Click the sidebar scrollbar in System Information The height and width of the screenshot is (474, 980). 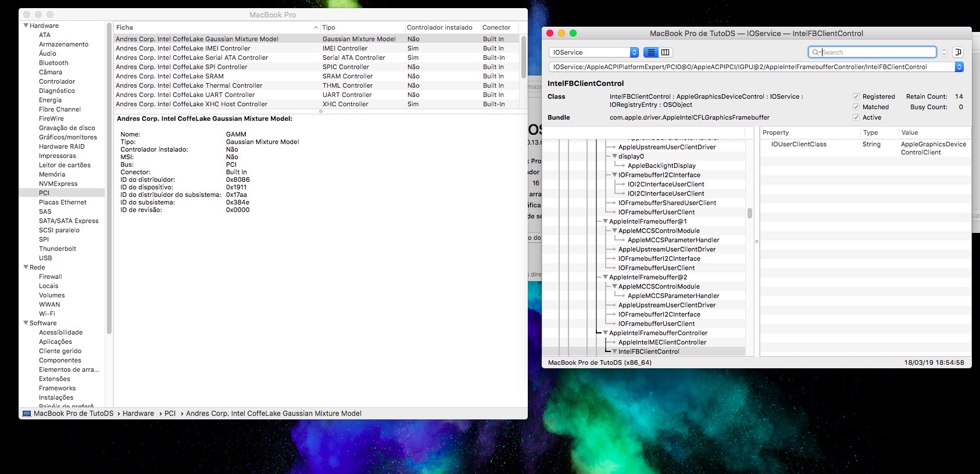click(x=109, y=178)
